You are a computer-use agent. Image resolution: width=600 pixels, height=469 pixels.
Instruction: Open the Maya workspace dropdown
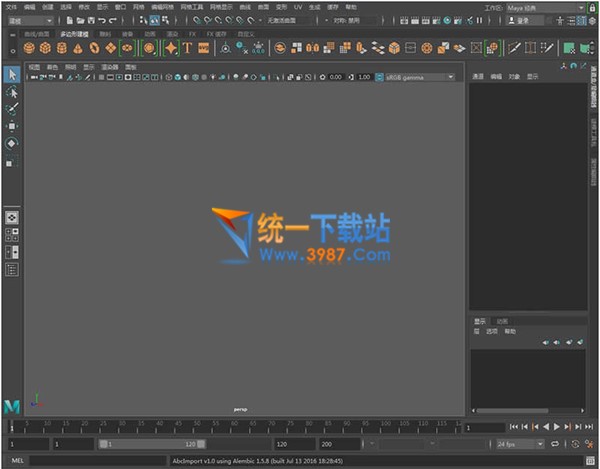pyautogui.click(x=546, y=8)
